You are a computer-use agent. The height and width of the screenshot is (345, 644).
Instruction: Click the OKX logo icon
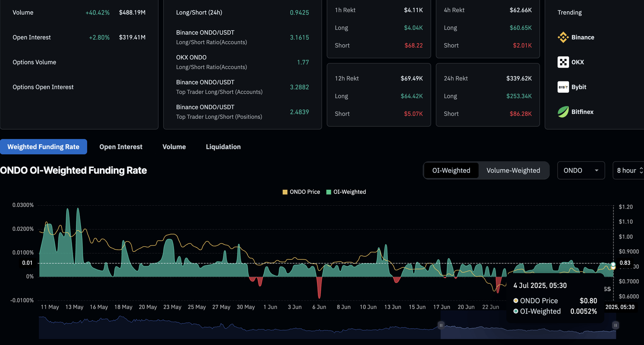563,62
